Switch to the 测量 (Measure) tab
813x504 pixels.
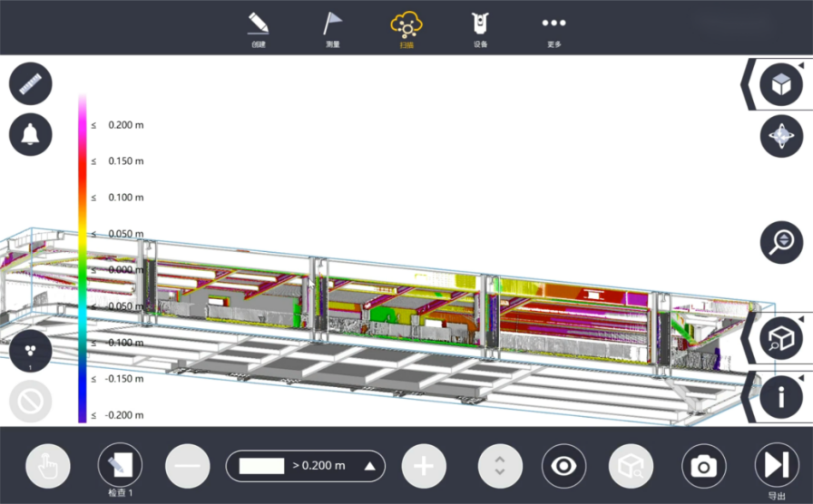333,28
